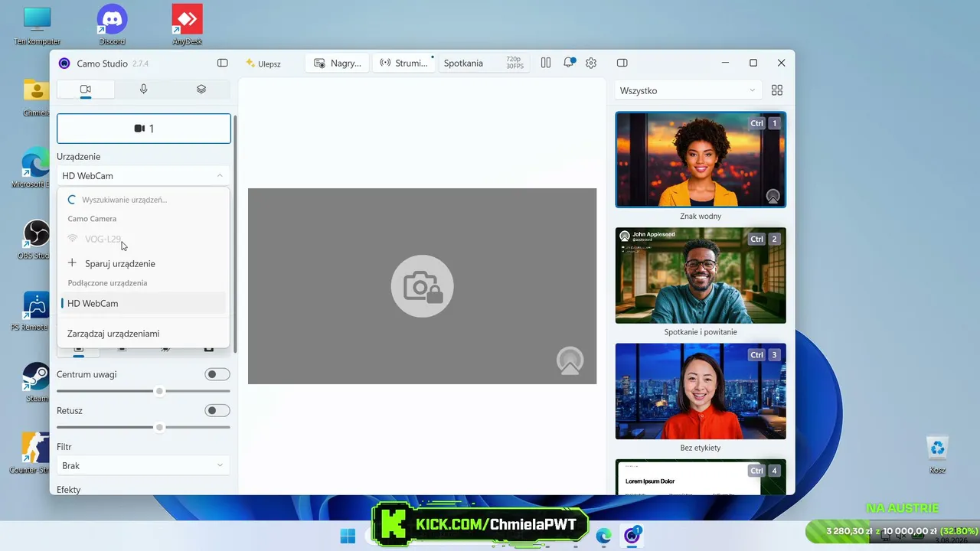Open Microsoft Edge from the taskbar
This screenshot has width=980, height=551.
604,536
